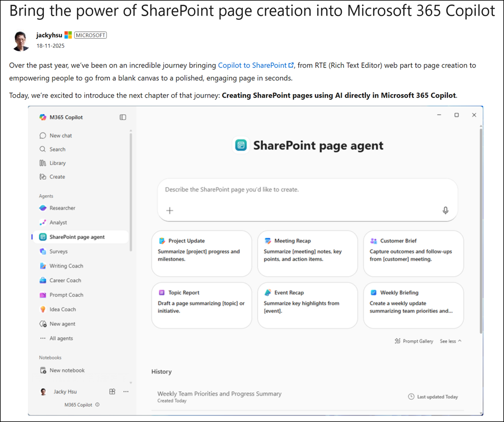This screenshot has width=504, height=422.
Task: Click the Writing Coach agent icon
Action: click(x=43, y=266)
